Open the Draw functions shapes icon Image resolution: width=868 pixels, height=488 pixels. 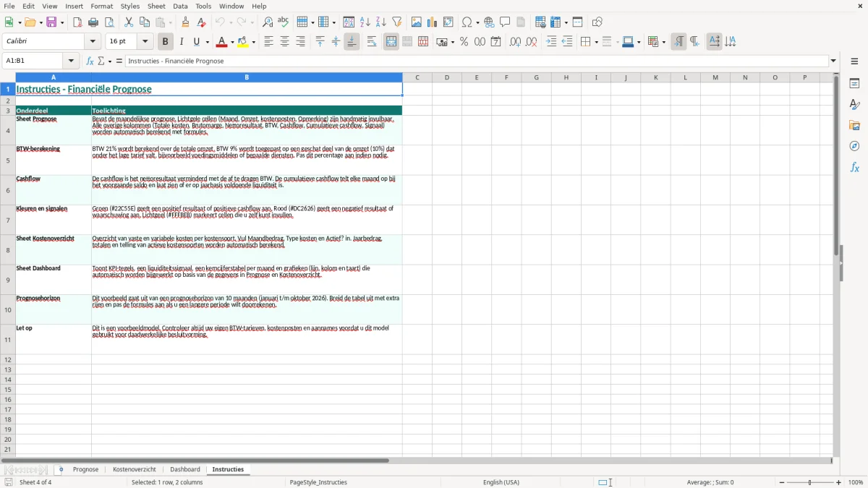(597, 22)
